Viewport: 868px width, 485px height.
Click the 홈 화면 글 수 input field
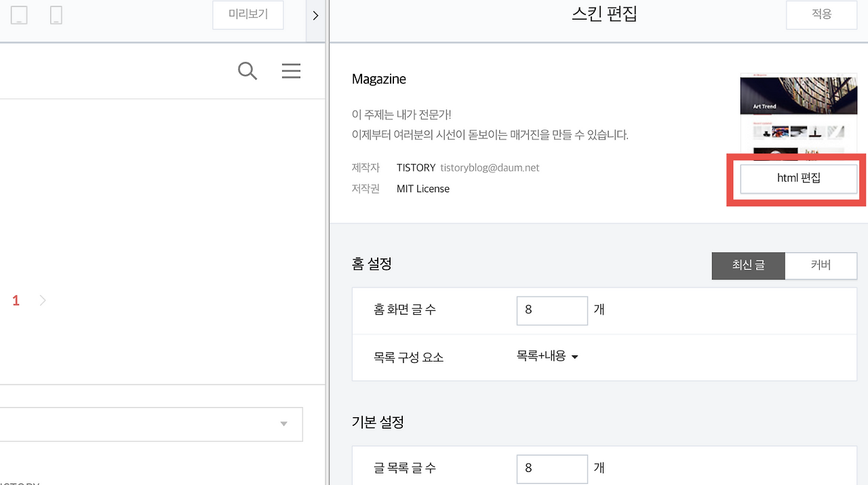pyautogui.click(x=552, y=310)
